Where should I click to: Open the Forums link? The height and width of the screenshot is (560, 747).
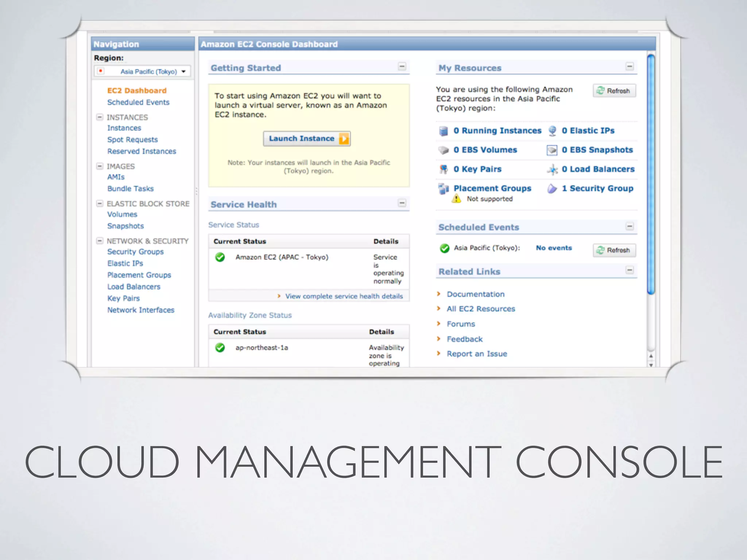click(x=461, y=324)
